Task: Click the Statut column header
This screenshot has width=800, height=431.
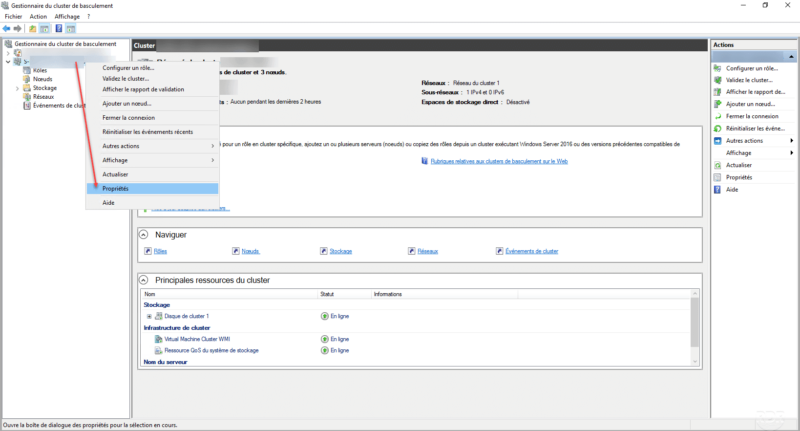Action: coord(344,294)
